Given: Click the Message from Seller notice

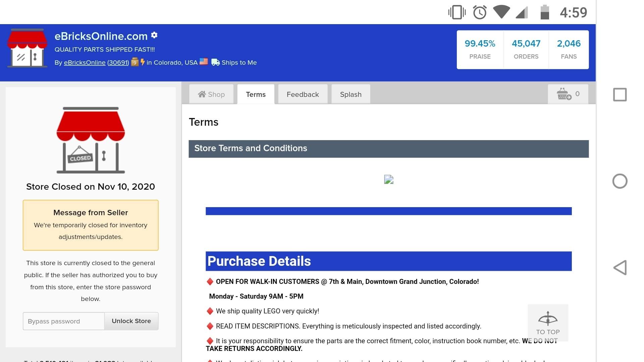Looking at the screenshot, I should tap(91, 225).
